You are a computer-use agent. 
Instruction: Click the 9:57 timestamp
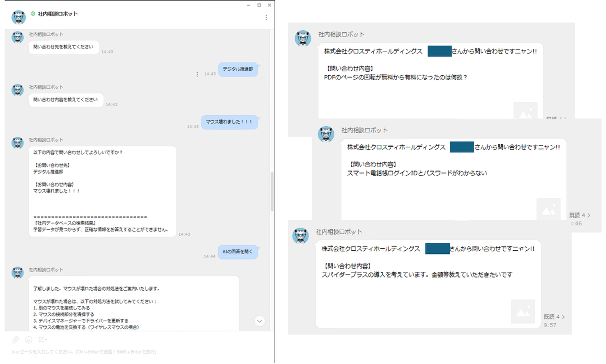coord(550,325)
